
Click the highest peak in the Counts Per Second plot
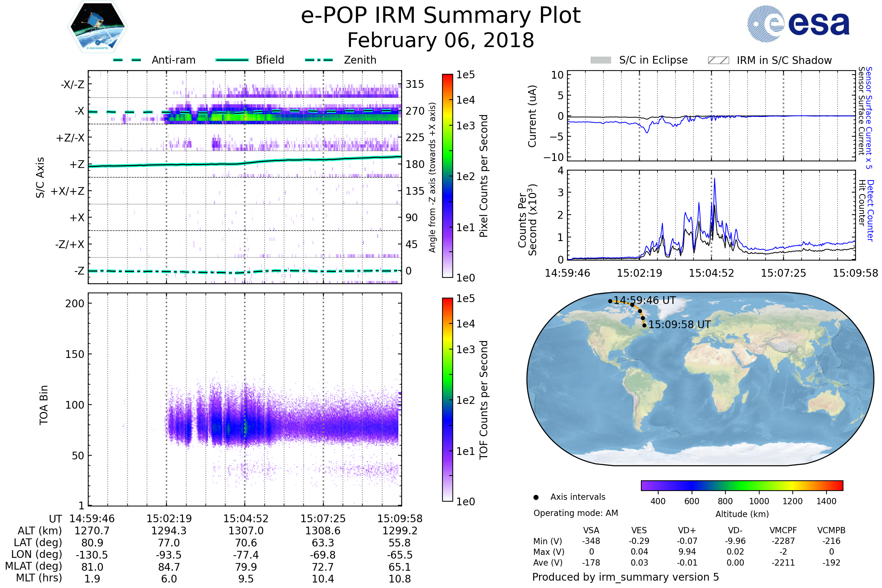pyautogui.click(x=714, y=179)
